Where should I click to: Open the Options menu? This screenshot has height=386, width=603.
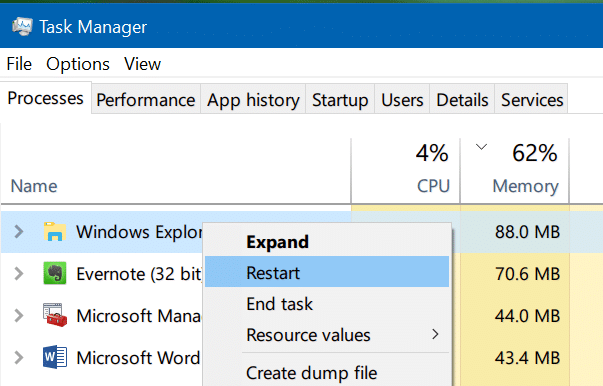pos(78,63)
